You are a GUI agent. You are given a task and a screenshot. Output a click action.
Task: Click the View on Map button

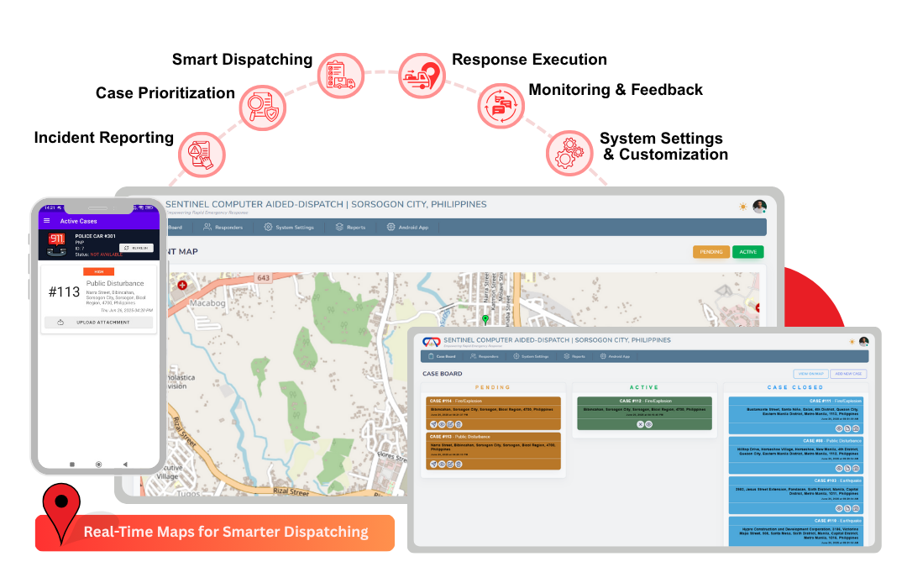(x=810, y=374)
